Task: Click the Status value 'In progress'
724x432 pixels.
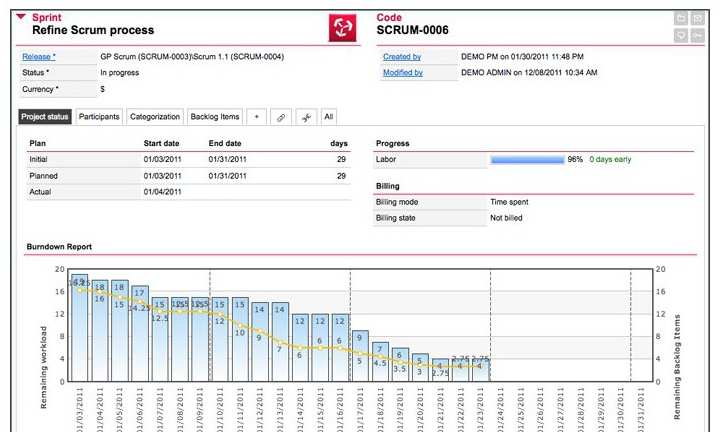Action: (120, 73)
